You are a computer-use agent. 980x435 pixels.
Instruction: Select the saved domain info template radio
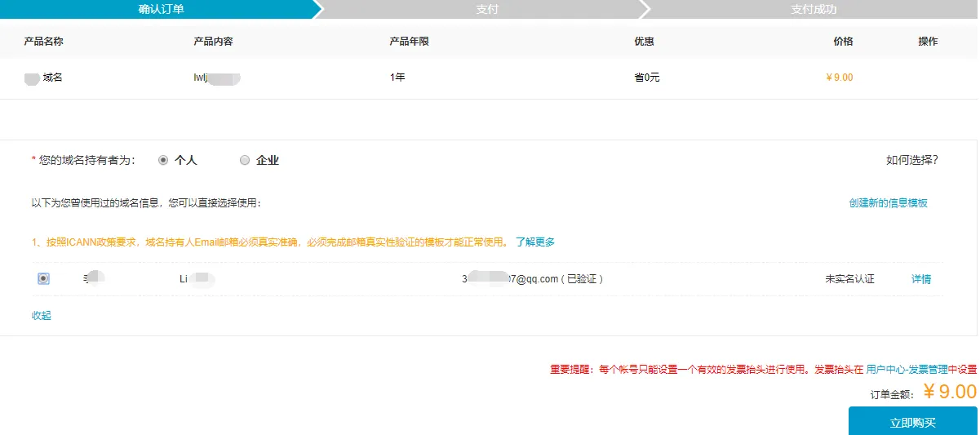tap(43, 279)
